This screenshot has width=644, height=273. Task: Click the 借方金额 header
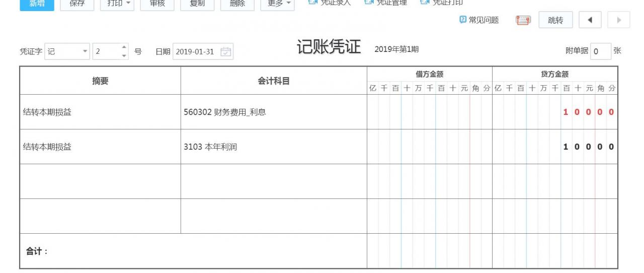click(x=430, y=74)
